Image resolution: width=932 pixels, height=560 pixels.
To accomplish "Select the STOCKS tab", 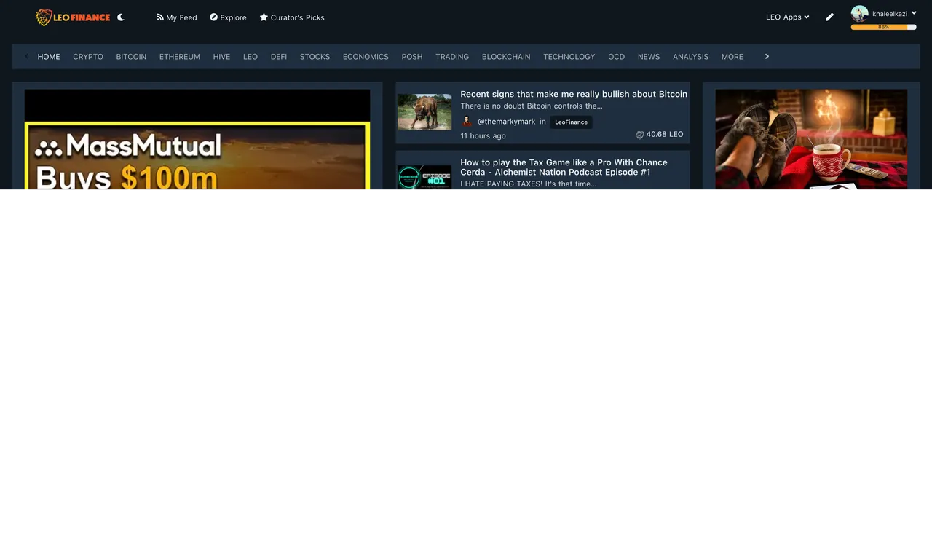I will [x=315, y=57].
